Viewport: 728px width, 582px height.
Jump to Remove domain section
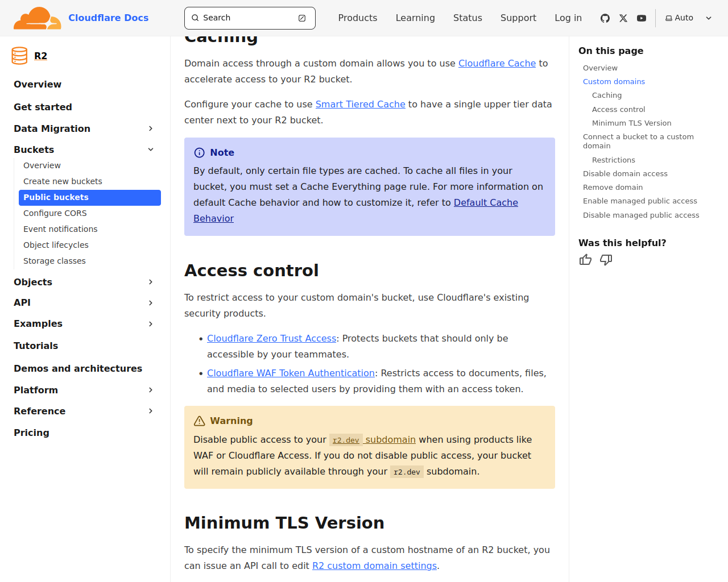point(613,187)
